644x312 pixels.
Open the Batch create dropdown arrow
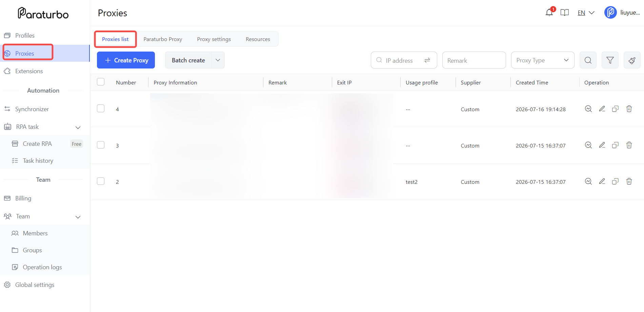[218, 60]
